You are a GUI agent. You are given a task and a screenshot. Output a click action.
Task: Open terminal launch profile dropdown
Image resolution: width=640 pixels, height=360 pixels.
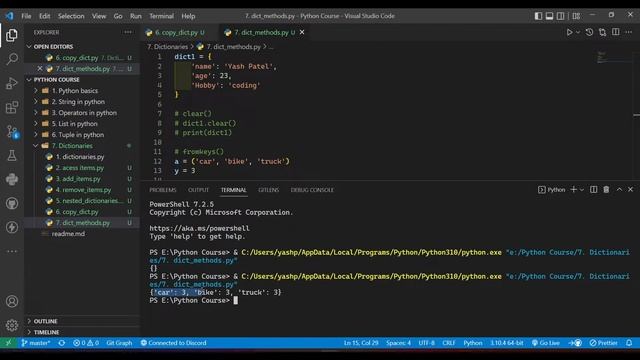click(582, 190)
